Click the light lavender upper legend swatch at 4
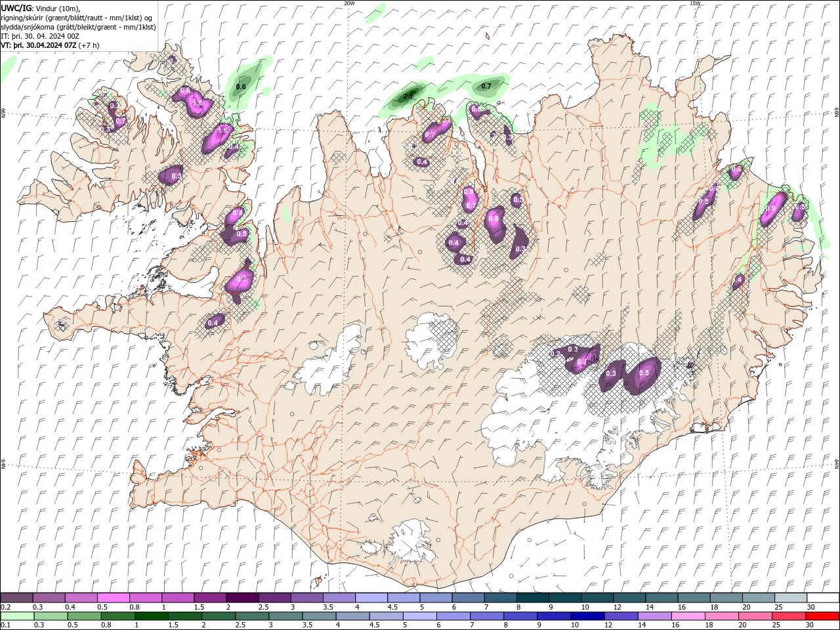Viewport: 840px width, 630px height. [371, 598]
